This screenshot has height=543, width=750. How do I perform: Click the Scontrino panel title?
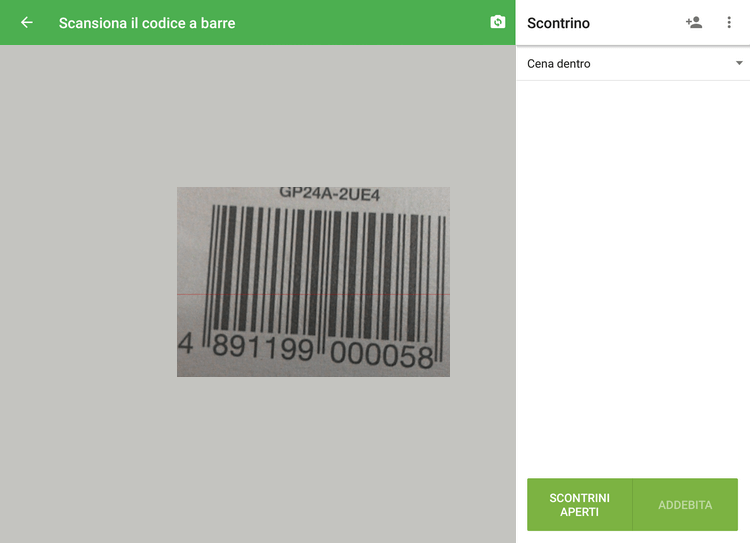tap(558, 23)
